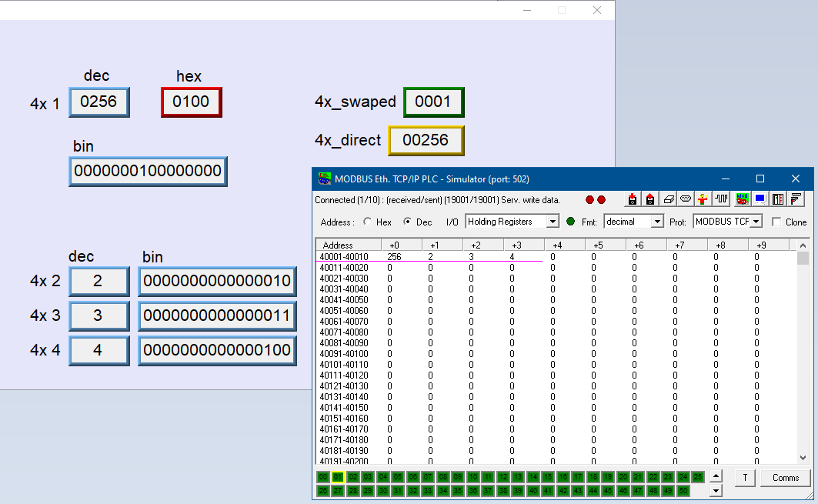The width and height of the screenshot is (818, 504).
Task: Click row label 40101-40110
Action: pyautogui.click(x=344, y=365)
